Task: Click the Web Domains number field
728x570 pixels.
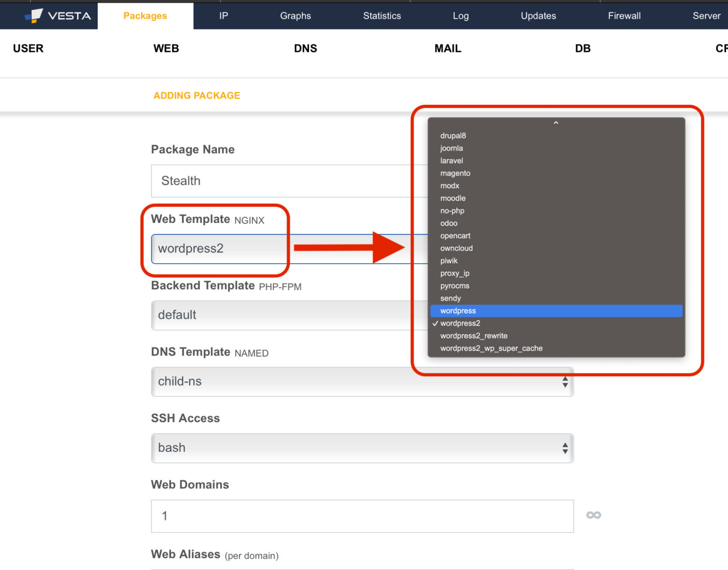Action: coord(362,516)
